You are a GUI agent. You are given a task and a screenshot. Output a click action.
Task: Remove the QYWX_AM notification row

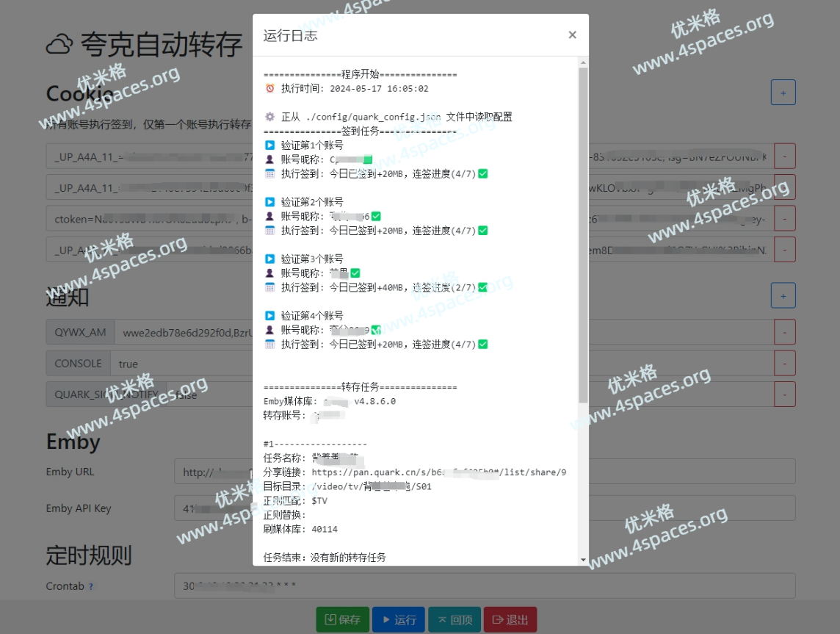[x=785, y=332]
